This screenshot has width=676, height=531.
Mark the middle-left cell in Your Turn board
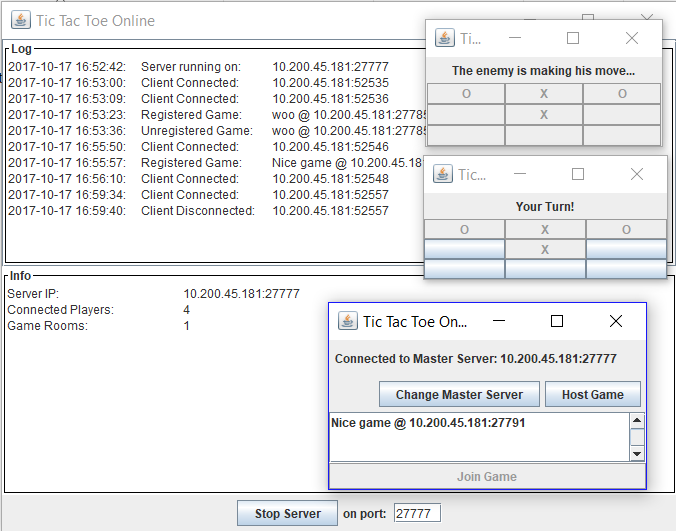click(464, 249)
